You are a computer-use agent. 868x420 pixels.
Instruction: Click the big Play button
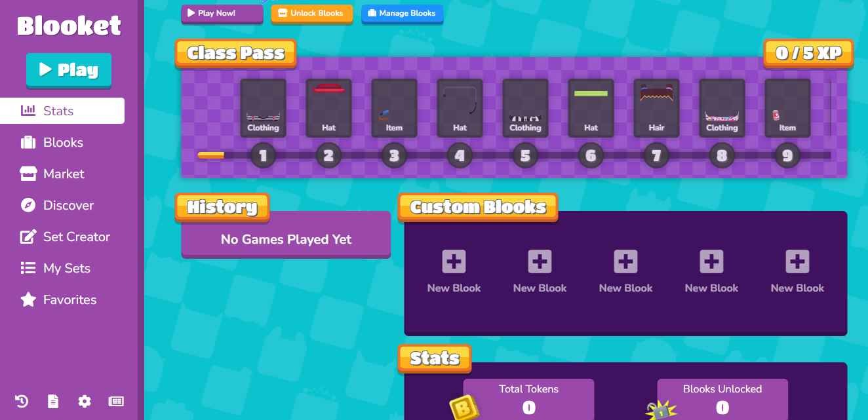click(69, 69)
